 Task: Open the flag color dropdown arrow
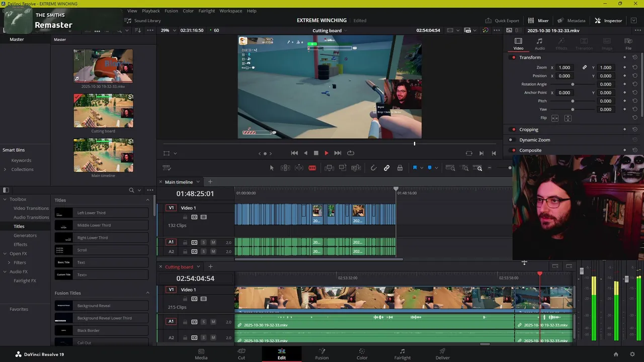(421, 168)
